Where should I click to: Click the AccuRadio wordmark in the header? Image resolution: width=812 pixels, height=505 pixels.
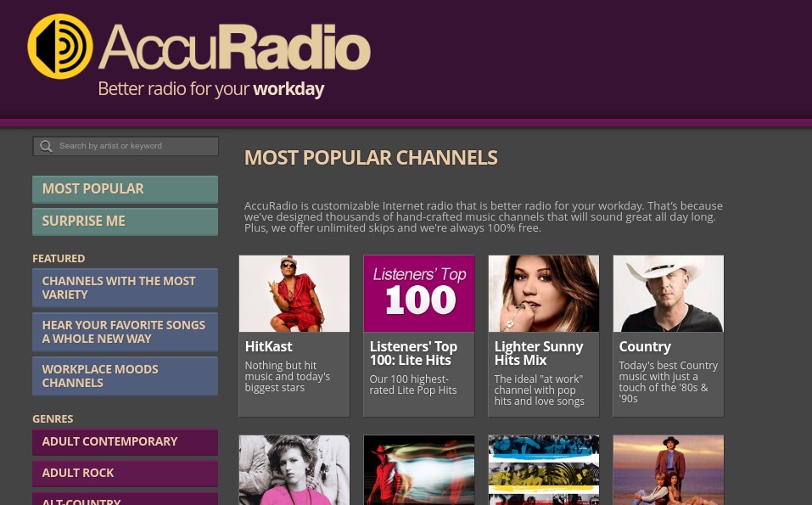coord(234,48)
